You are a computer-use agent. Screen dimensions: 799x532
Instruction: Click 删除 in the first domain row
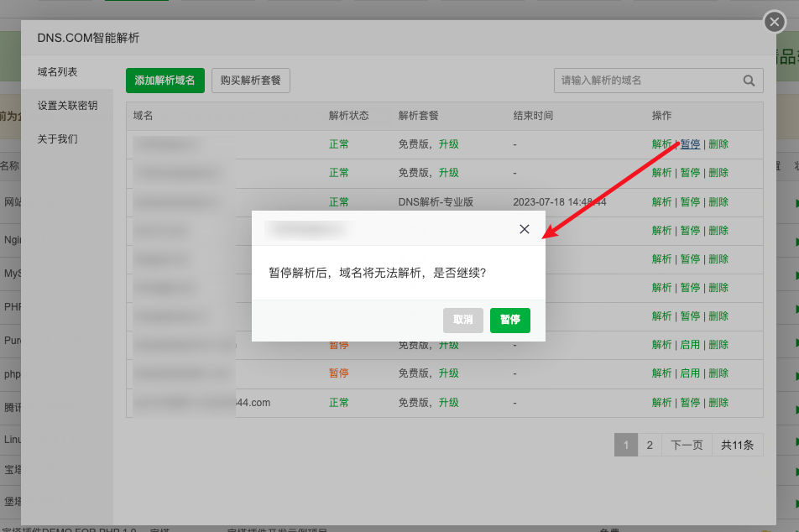click(x=718, y=144)
